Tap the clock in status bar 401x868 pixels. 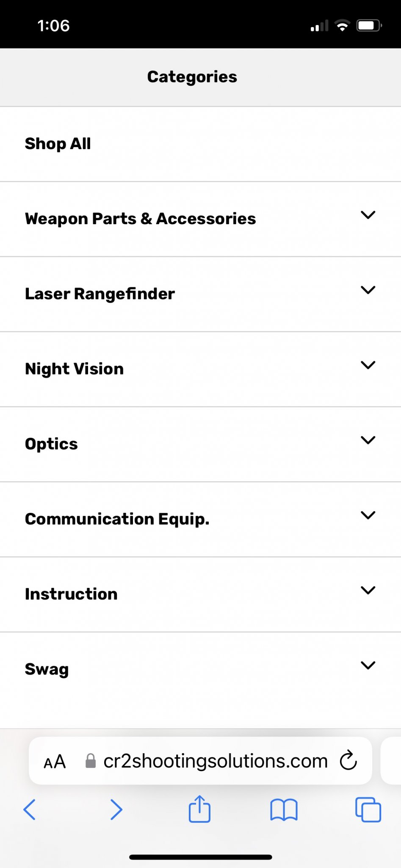coord(53,26)
